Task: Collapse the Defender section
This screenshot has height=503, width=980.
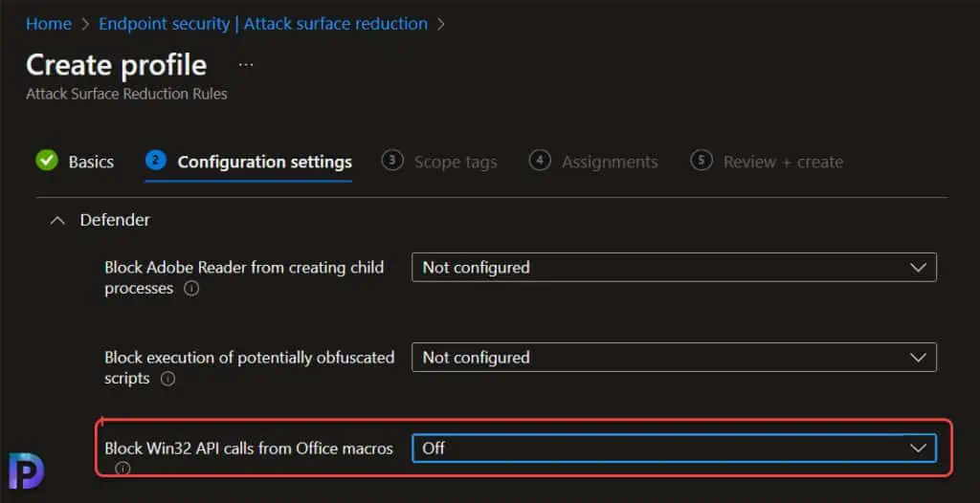Action: tap(57, 220)
